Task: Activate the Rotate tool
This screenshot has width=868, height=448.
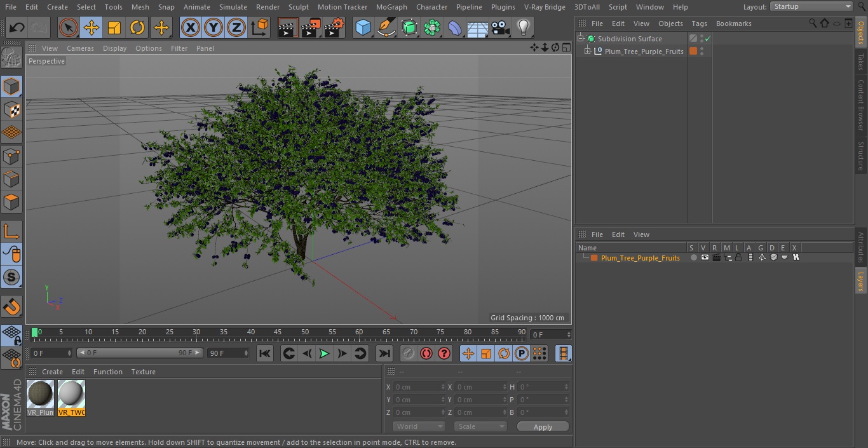Action: [137, 27]
